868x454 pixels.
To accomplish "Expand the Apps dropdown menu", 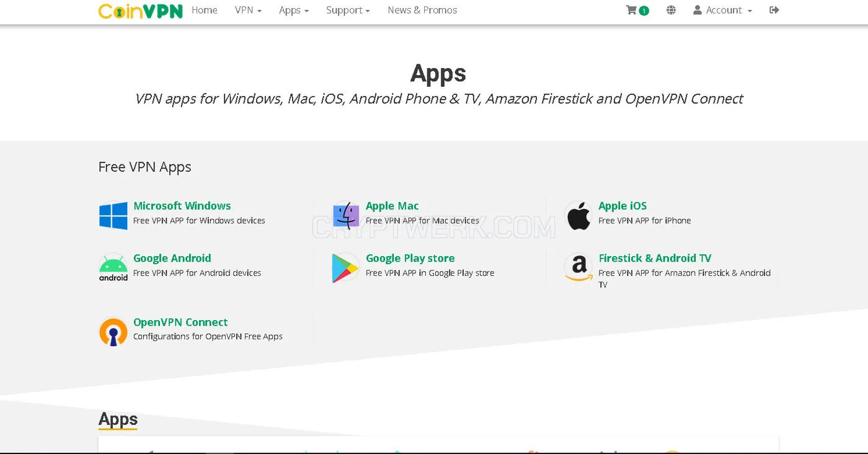I will 294,10.
